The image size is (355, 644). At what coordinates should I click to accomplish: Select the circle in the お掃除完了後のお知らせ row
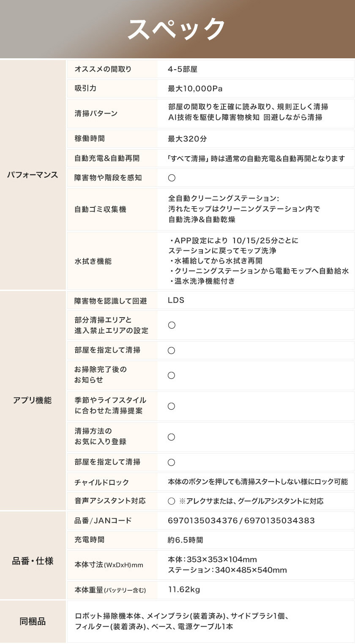(172, 375)
